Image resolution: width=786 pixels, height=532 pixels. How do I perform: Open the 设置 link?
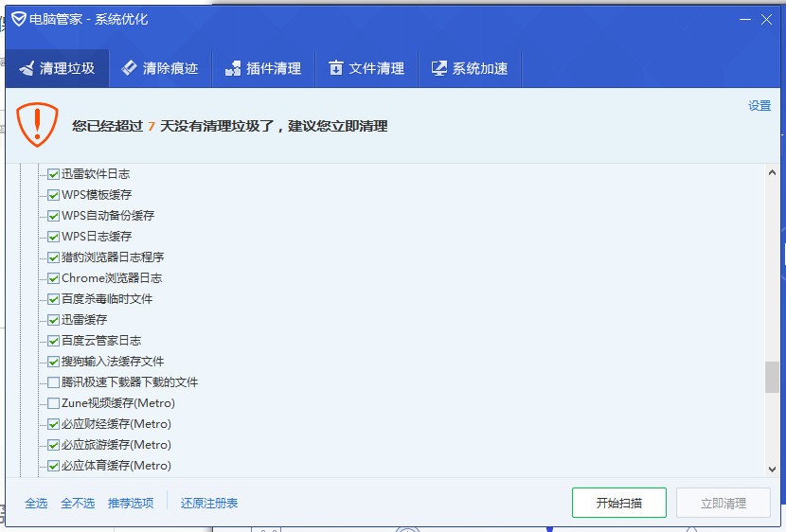click(x=759, y=106)
